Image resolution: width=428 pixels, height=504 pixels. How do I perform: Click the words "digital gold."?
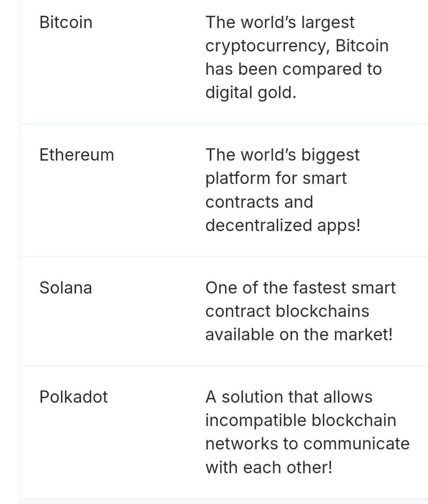pyautogui.click(x=251, y=93)
